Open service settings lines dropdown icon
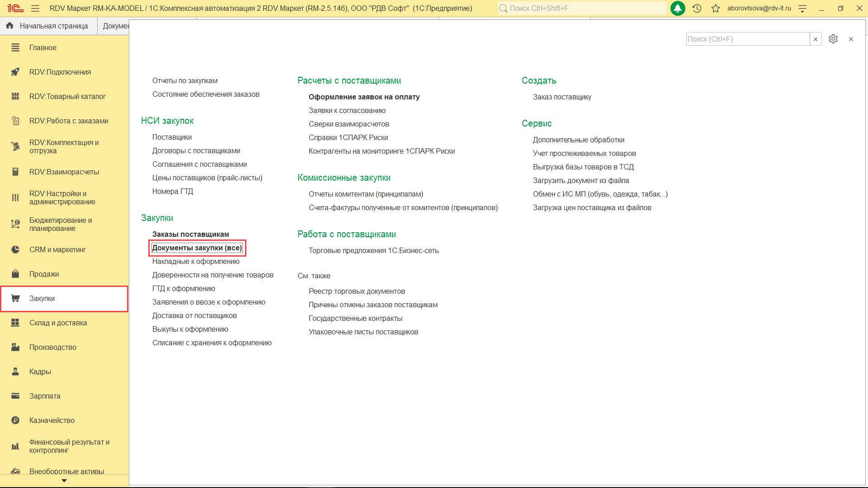Image resolution: width=868 pixels, height=488 pixels. click(x=802, y=8)
